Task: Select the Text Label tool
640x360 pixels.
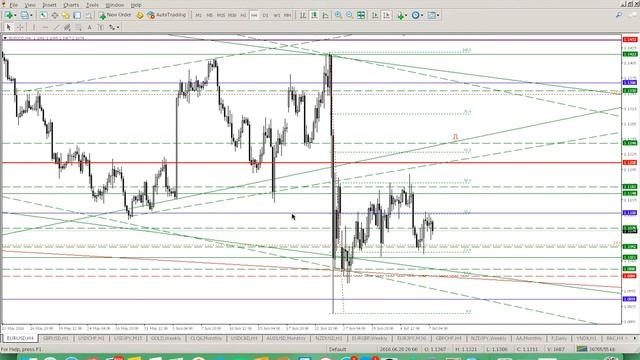Action: coord(100,27)
